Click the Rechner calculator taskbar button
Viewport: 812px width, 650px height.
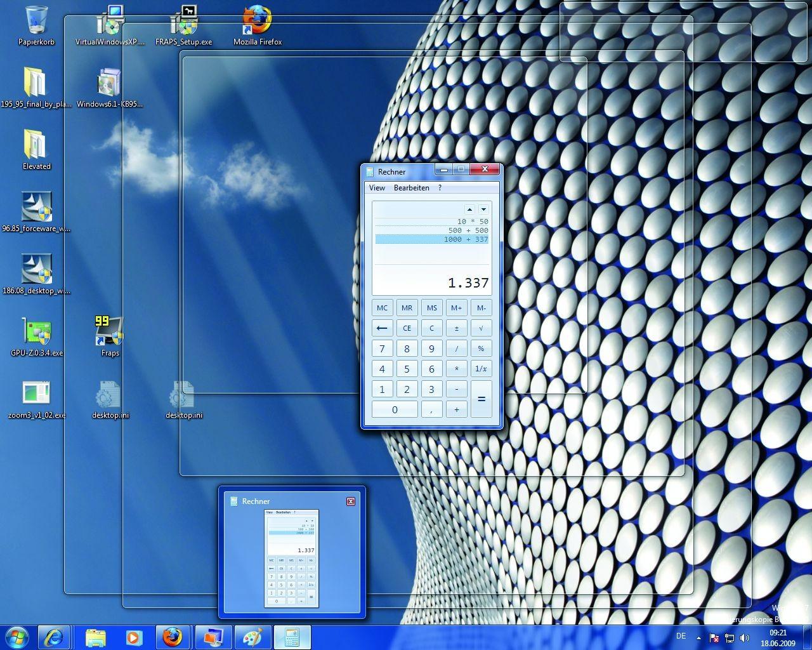click(x=292, y=637)
